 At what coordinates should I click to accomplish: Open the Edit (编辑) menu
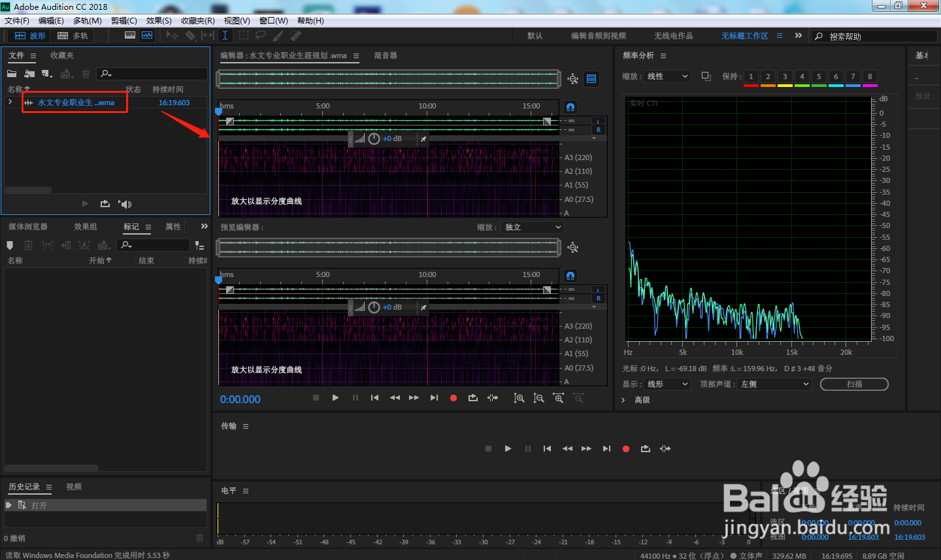(51, 21)
